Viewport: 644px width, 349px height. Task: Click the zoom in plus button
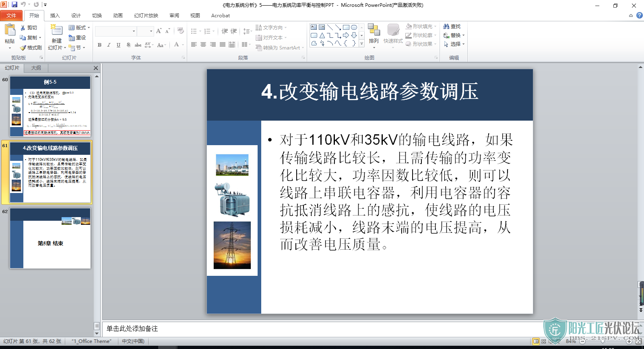point(629,341)
